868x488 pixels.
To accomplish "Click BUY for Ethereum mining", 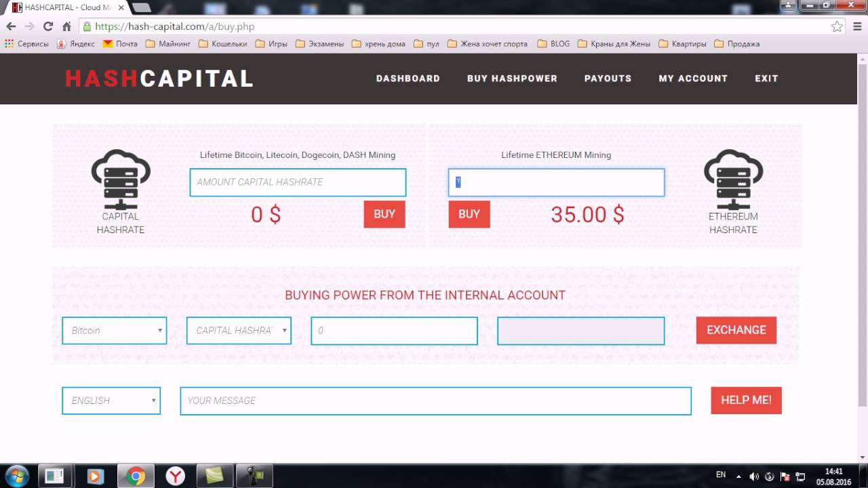I will [x=469, y=214].
